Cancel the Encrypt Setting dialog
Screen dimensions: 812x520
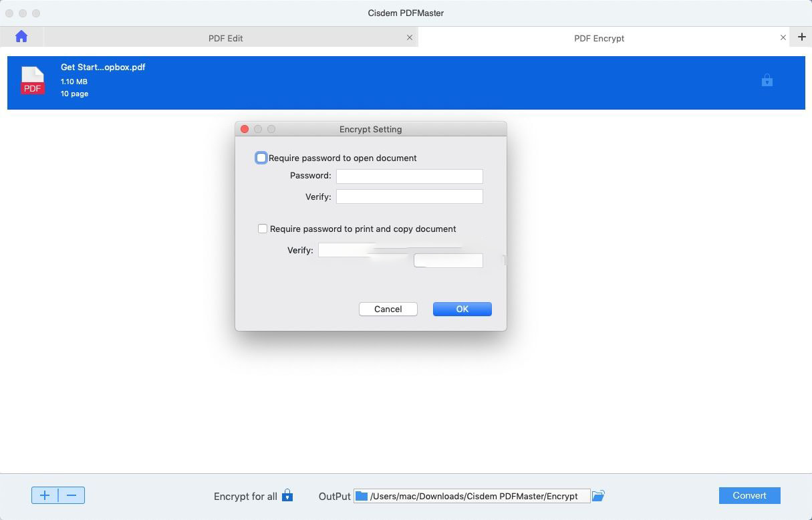click(388, 309)
